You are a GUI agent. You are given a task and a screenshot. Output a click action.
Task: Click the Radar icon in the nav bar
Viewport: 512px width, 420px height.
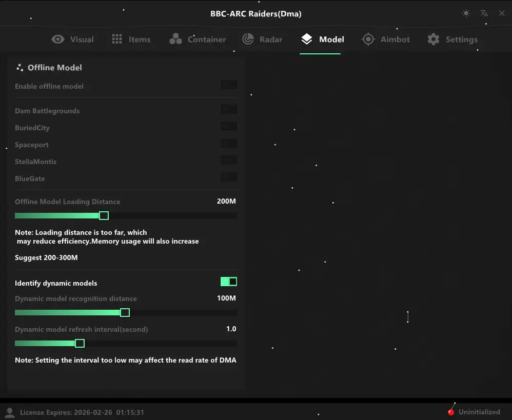[x=248, y=38]
